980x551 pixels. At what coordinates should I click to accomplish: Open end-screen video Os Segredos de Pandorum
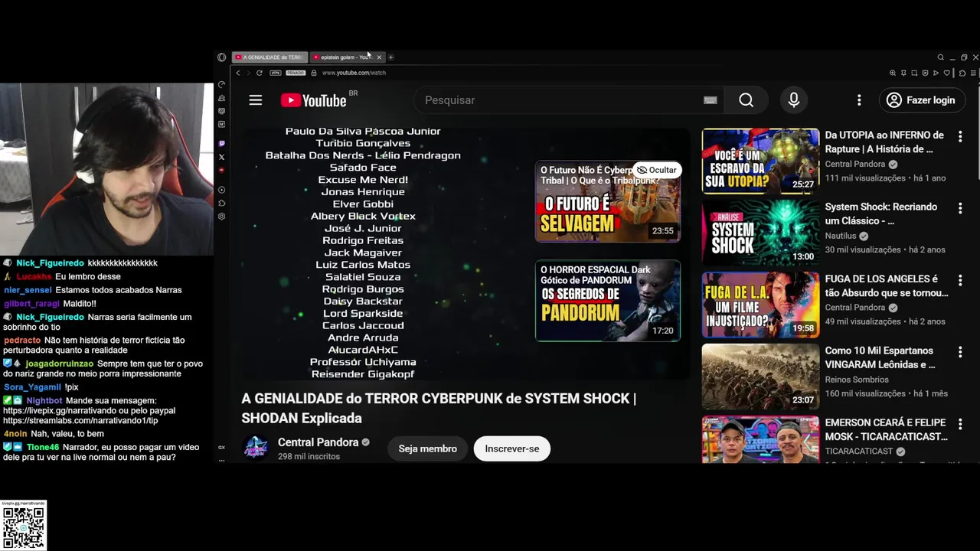point(608,301)
